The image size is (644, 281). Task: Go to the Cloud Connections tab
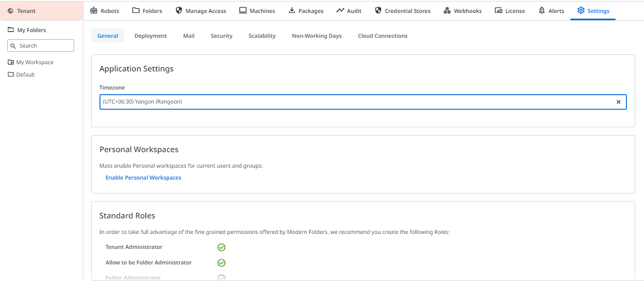click(x=382, y=36)
